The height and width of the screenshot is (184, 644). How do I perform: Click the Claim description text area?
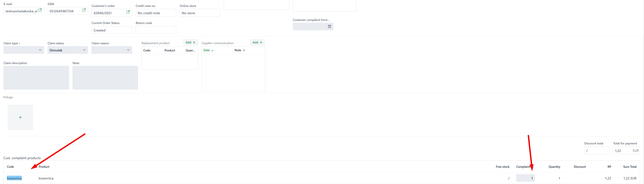(36, 78)
